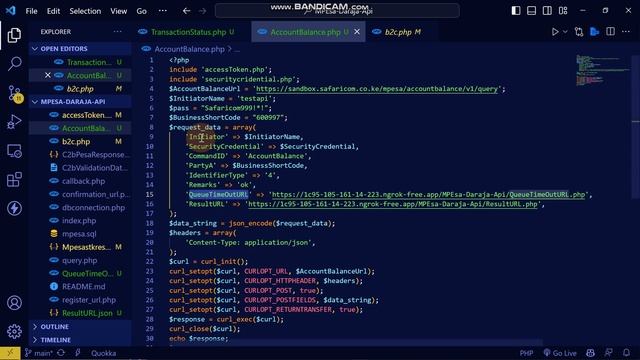Open b2c.php in project file tree
This screenshot has height=360, width=640.
tap(80, 142)
